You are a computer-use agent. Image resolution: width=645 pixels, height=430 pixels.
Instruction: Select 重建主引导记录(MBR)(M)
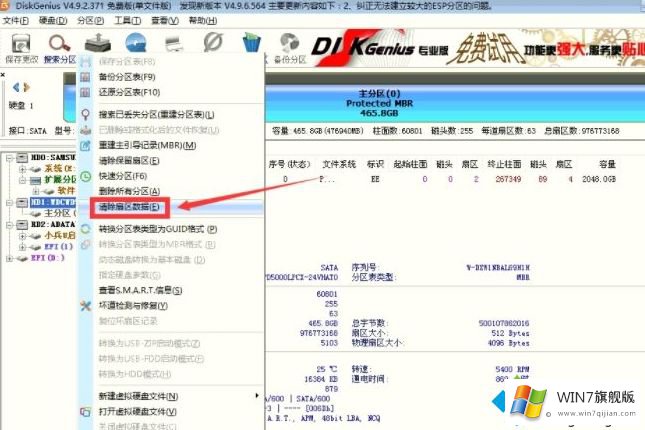tap(147, 145)
